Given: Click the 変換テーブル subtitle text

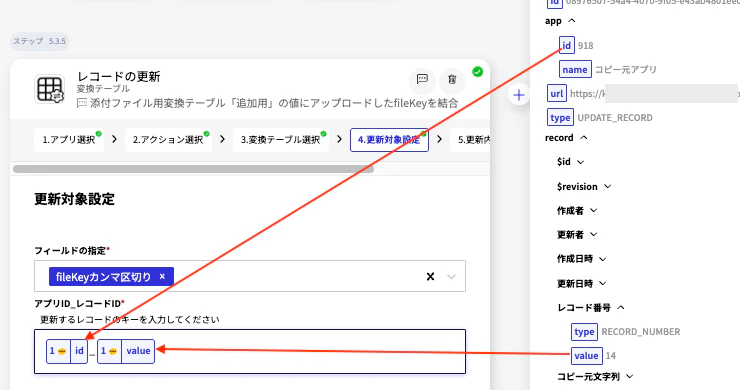Looking at the screenshot, I should (x=103, y=89).
